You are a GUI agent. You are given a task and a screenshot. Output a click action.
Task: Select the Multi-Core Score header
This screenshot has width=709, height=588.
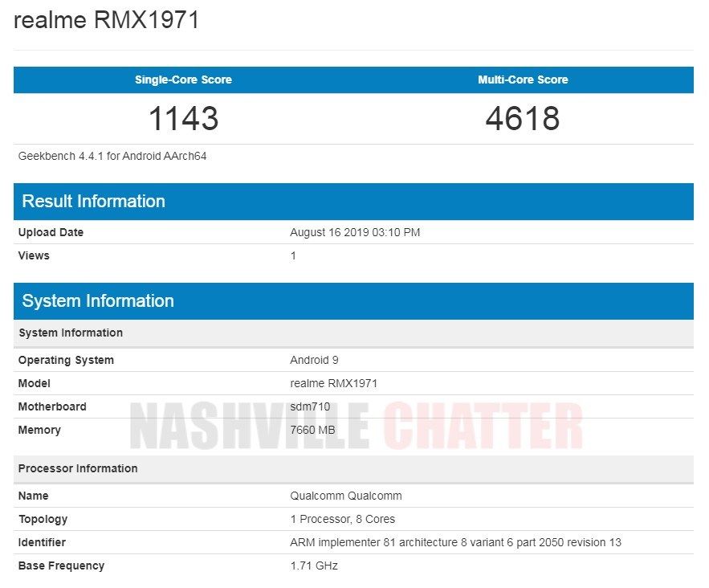(523, 80)
